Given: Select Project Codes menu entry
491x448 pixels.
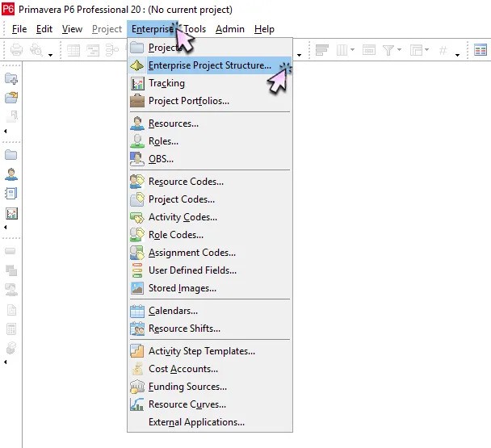Looking at the screenshot, I should tap(210, 199).
